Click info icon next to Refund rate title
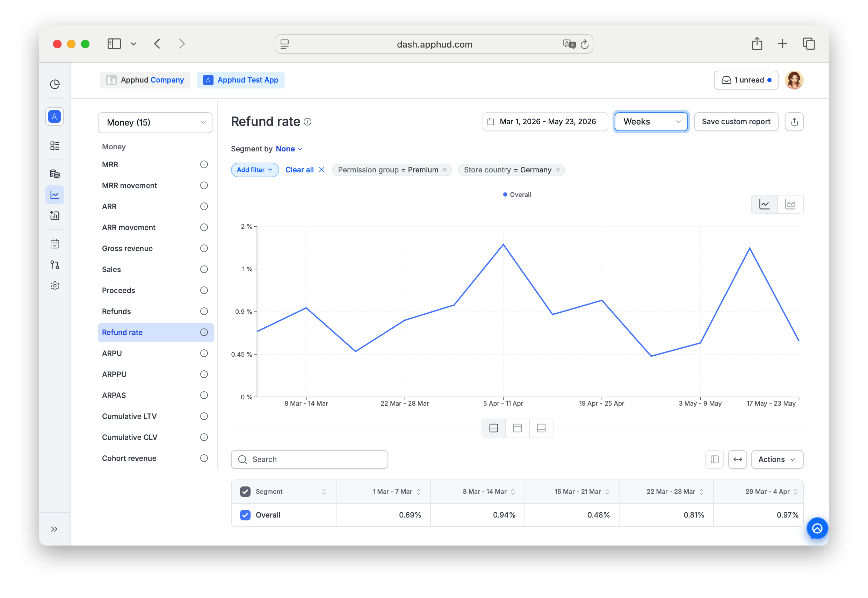868x598 pixels. (308, 122)
